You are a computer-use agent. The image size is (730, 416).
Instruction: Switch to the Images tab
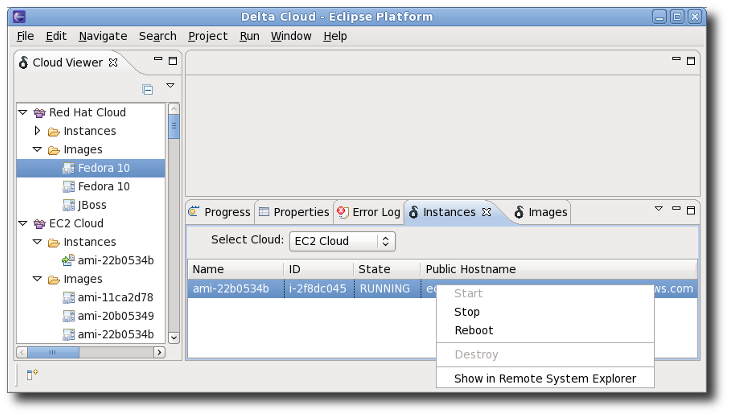(x=541, y=212)
